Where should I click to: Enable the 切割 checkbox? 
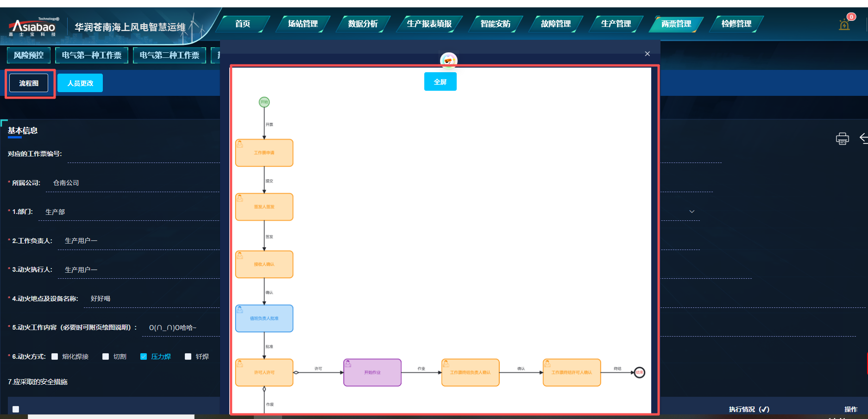coord(106,356)
